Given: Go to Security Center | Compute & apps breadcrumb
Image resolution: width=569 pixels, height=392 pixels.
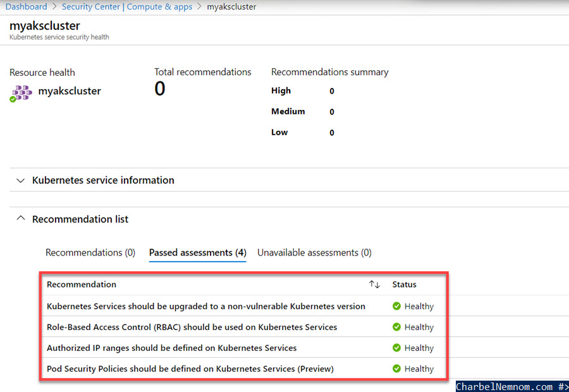Looking at the screenshot, I should [127, 6].
